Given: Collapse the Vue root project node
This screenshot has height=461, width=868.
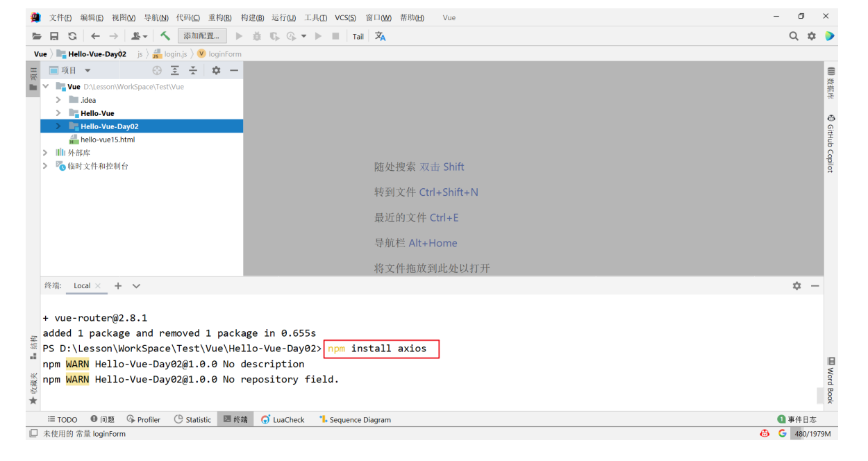Looking at the screenshot, I should [x=46, y=87].
